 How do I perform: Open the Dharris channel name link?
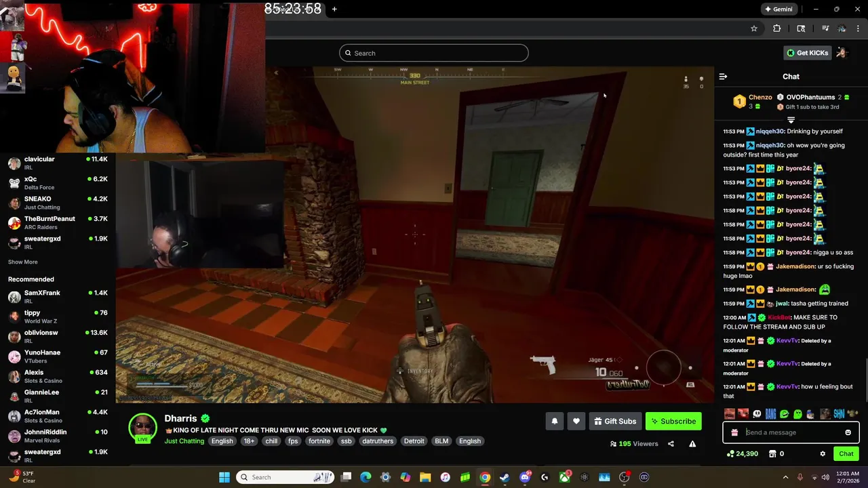click(x=180, y=419)
